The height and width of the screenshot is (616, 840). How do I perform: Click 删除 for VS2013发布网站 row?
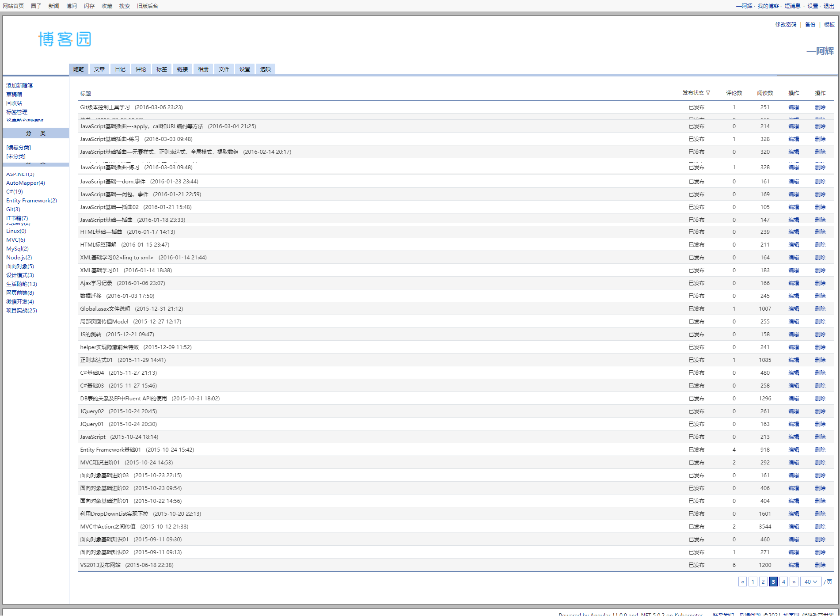[820, 565]
